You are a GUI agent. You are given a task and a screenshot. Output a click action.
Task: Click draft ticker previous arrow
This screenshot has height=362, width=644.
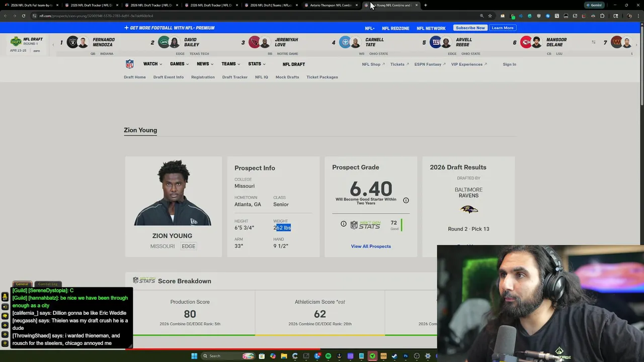(x=53, y=45)
